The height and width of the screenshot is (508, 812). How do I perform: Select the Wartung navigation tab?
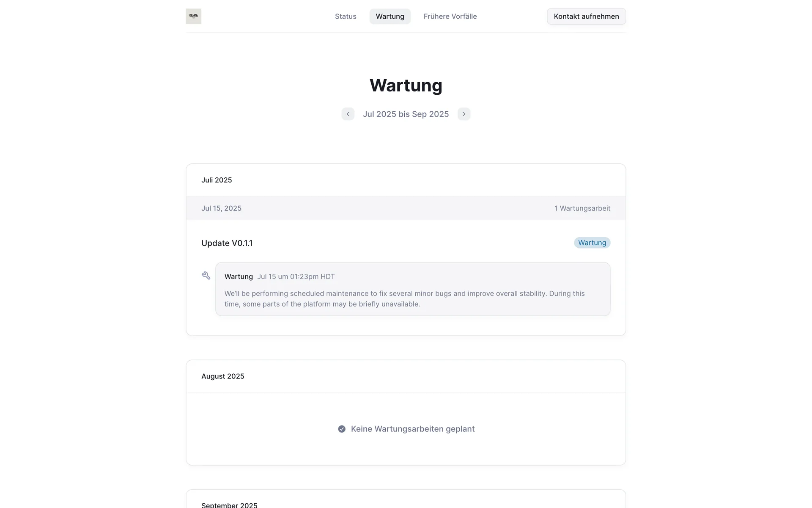tap(390, 17)
